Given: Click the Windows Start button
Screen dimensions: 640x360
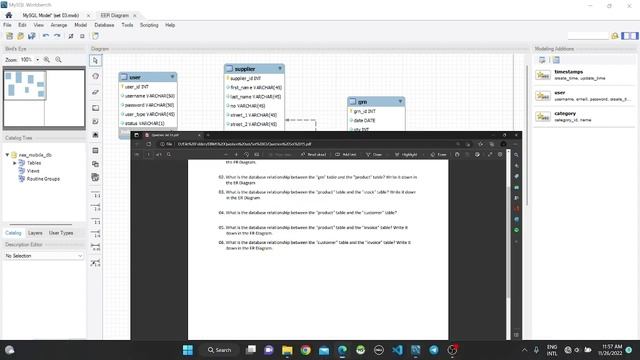Looking at the screenshot, I should pyautogui.click(x=188, y=350).
